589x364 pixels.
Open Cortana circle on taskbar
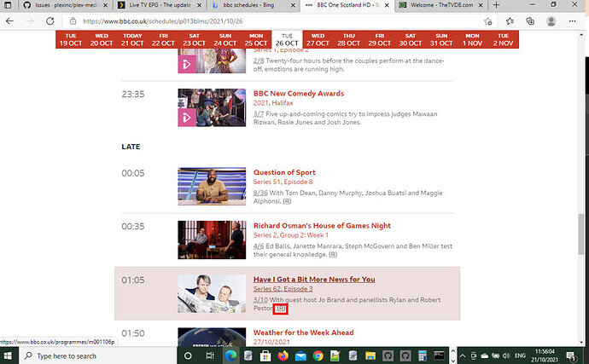coord(188,355)
